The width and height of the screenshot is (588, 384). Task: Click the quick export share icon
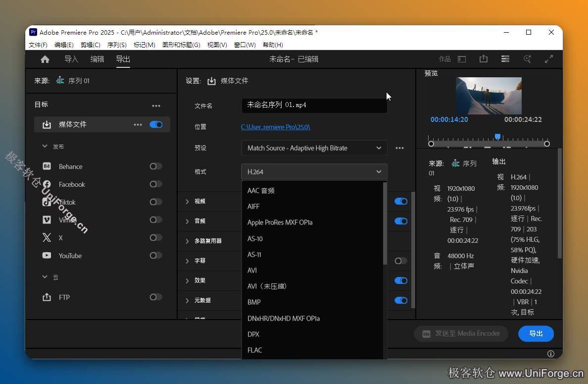click(484, 59)
